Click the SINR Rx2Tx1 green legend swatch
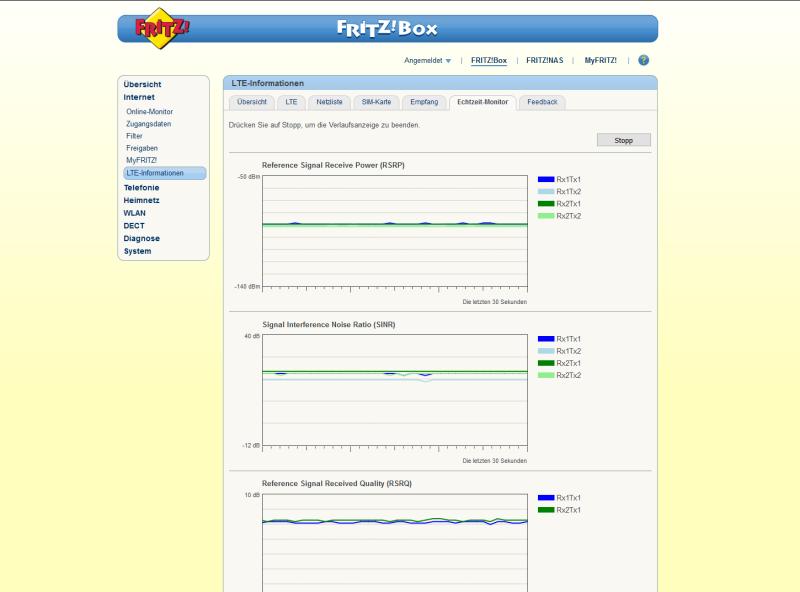800x592 pixels. tap(546, 363)
